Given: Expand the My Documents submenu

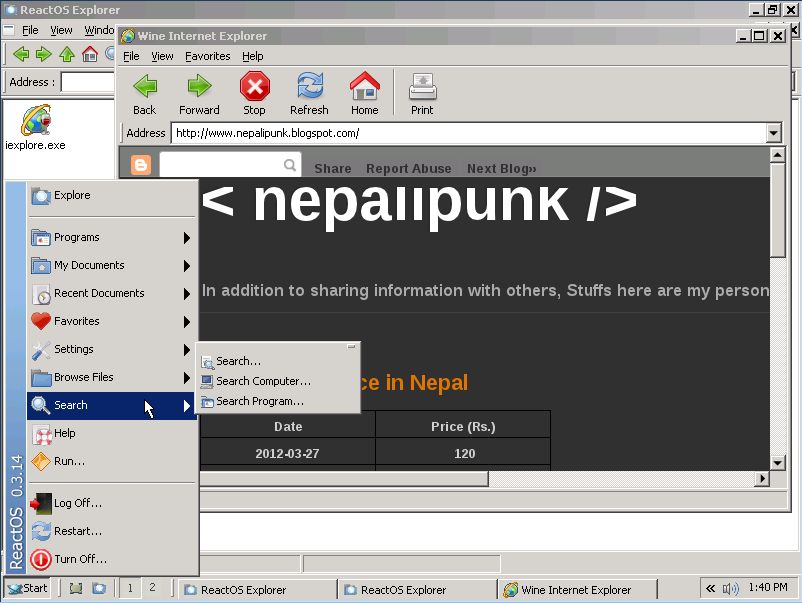Looking at the screenshot, I should point(112,265).
